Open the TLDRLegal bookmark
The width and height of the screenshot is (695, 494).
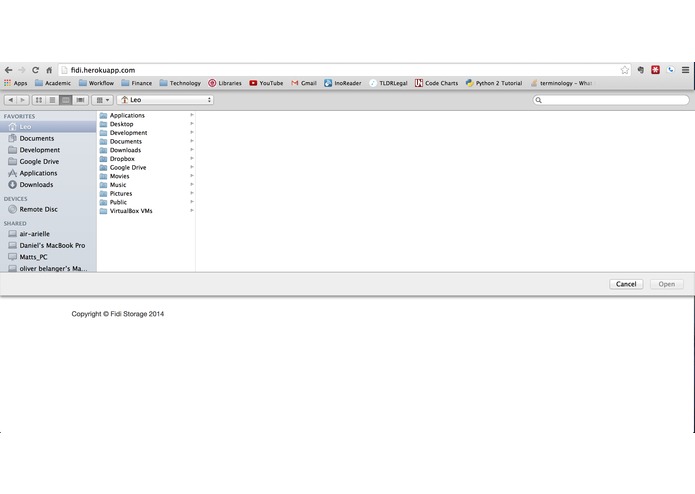click(388, 83)
